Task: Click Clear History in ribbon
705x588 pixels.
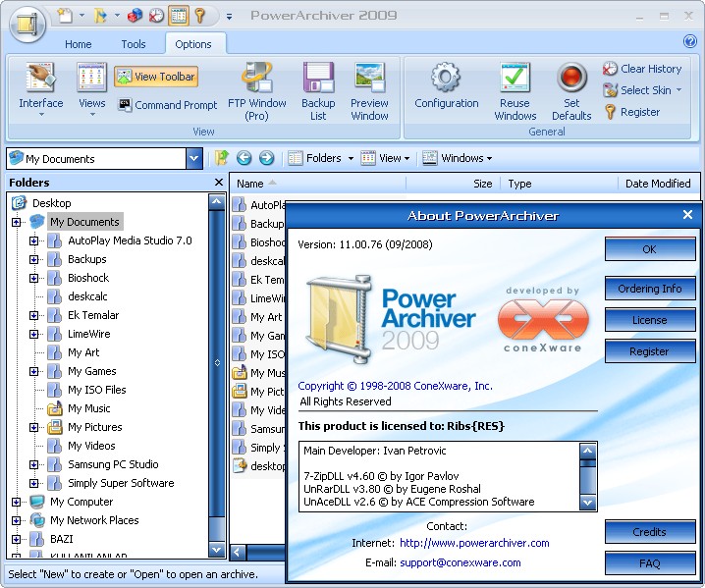Action: pyautogui.click(x=642, y=69)
